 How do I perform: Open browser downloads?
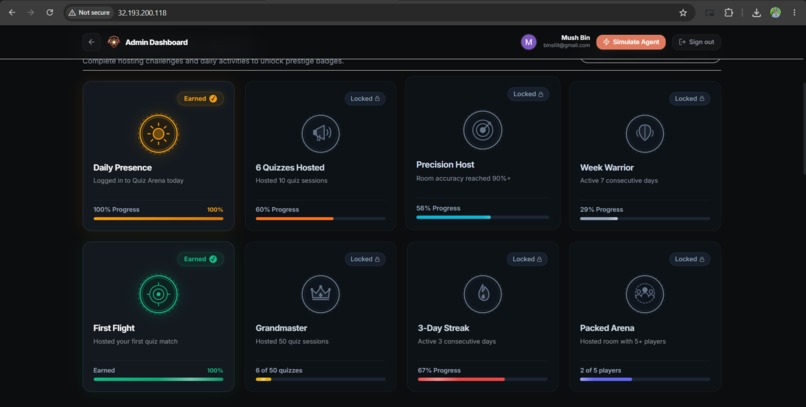[756, 13]
